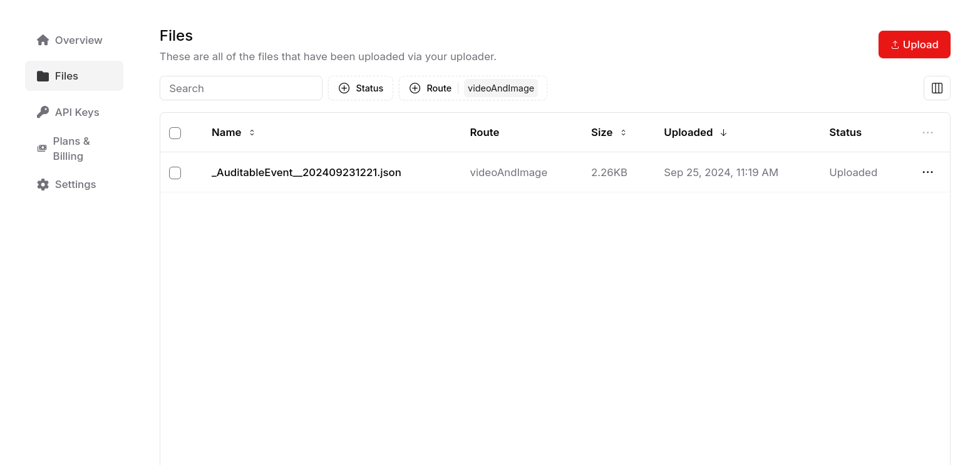Sort table by Uploaded date column
The image size is (980, 465).
[x=696, y=132]
